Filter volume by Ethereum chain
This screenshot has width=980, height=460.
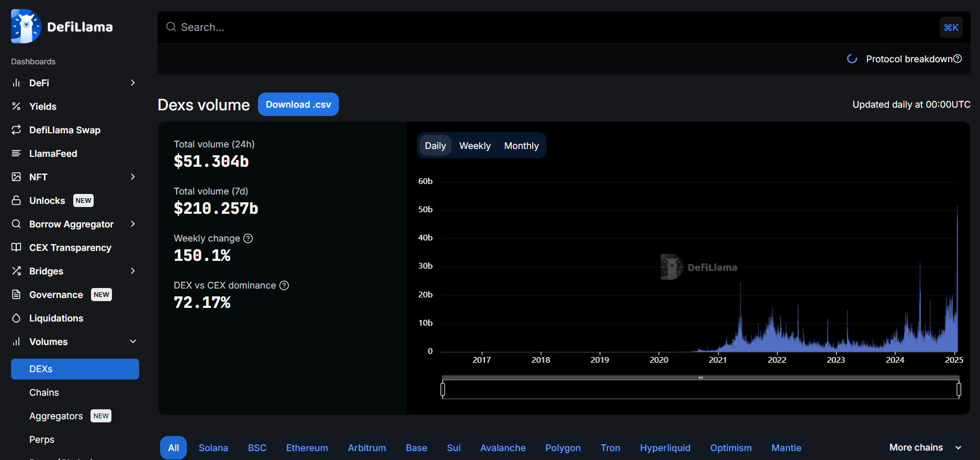[307, 448]
